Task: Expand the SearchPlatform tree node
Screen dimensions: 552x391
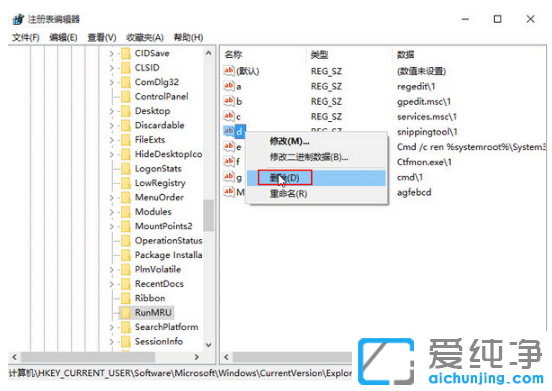Action: pyautogui.click(x=112, y=327)
